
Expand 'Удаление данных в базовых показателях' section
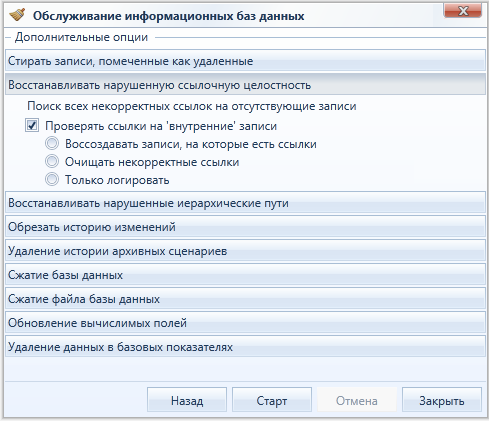tap(245, 347)
